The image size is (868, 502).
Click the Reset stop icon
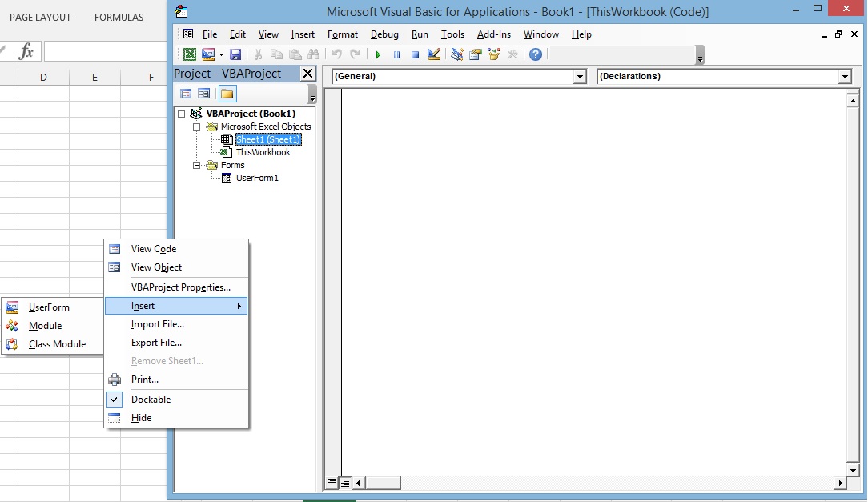(x=415, y=54)
